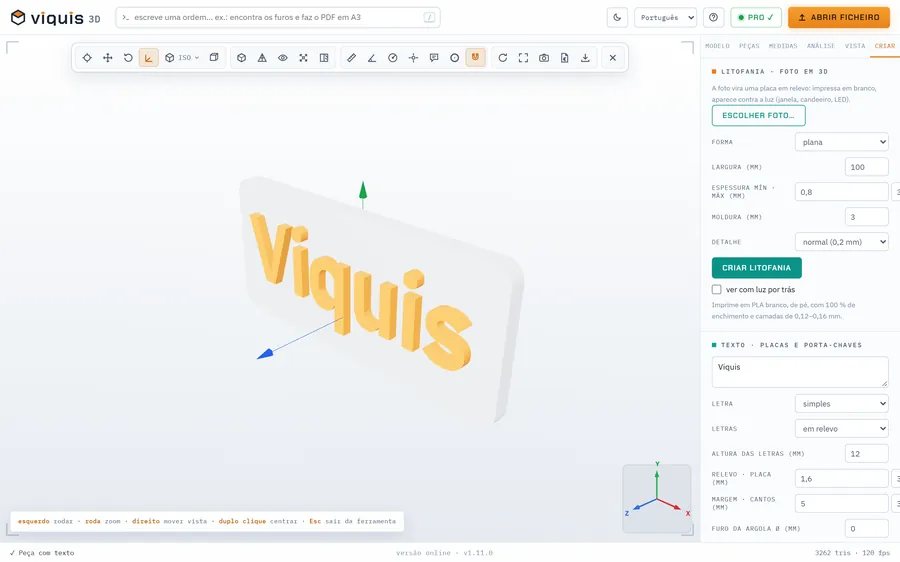Click the document export icon
900x562 pixels.
coord(565,57)
